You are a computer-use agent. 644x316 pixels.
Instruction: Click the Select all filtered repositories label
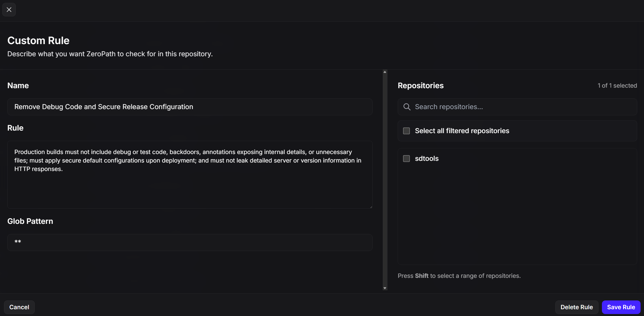(462, 131)
